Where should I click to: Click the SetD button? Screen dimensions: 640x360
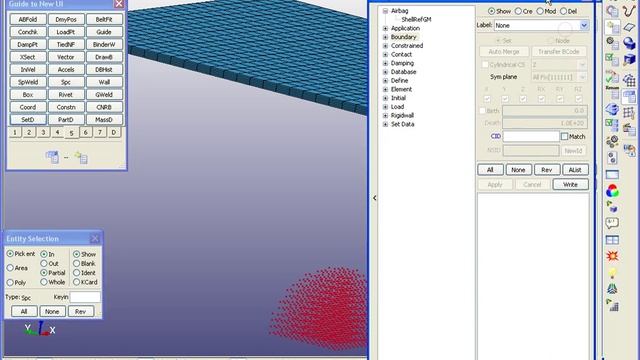(28, 120)
